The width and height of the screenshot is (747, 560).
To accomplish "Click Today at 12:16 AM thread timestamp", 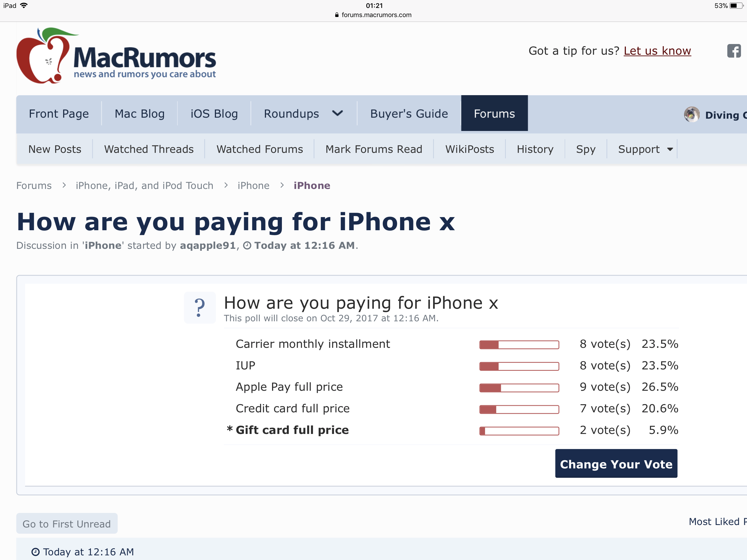I will click(x=305, y=246).
